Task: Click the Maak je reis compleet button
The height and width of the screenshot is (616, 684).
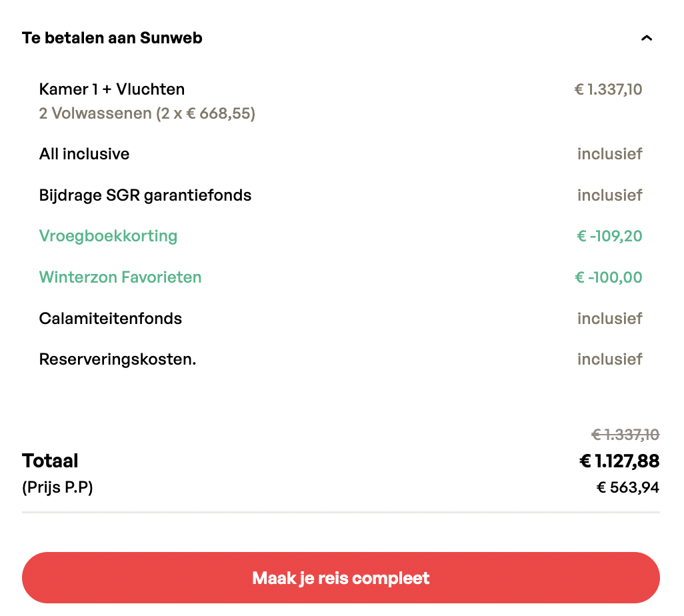Action: 341,578
